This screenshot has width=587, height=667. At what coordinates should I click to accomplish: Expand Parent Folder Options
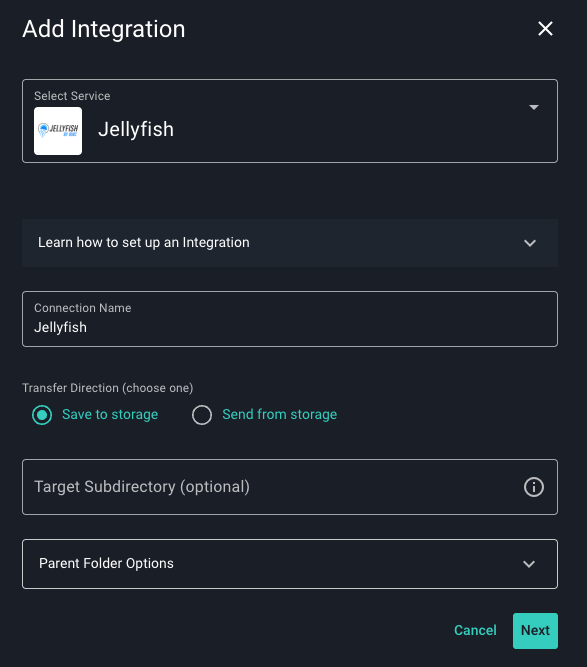pyautogui.click(x=290, y=564)
